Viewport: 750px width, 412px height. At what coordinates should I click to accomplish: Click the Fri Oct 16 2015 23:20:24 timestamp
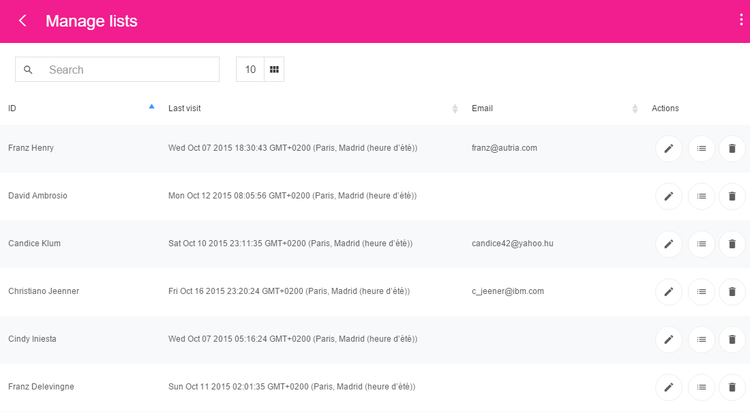[x=289, y=291]
